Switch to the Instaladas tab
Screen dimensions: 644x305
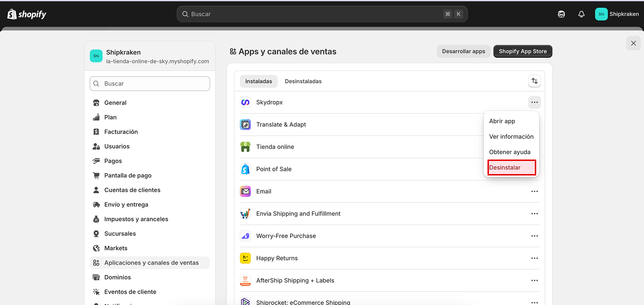258,81
